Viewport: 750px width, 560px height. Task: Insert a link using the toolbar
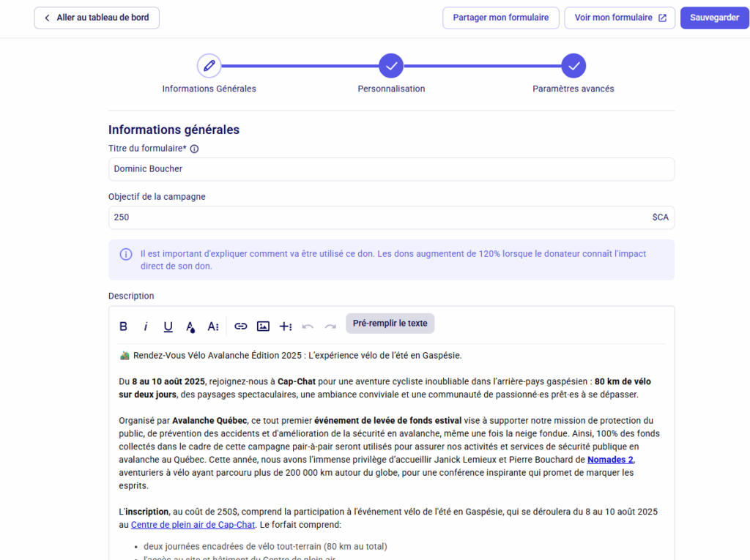click(x=241, y=326)
